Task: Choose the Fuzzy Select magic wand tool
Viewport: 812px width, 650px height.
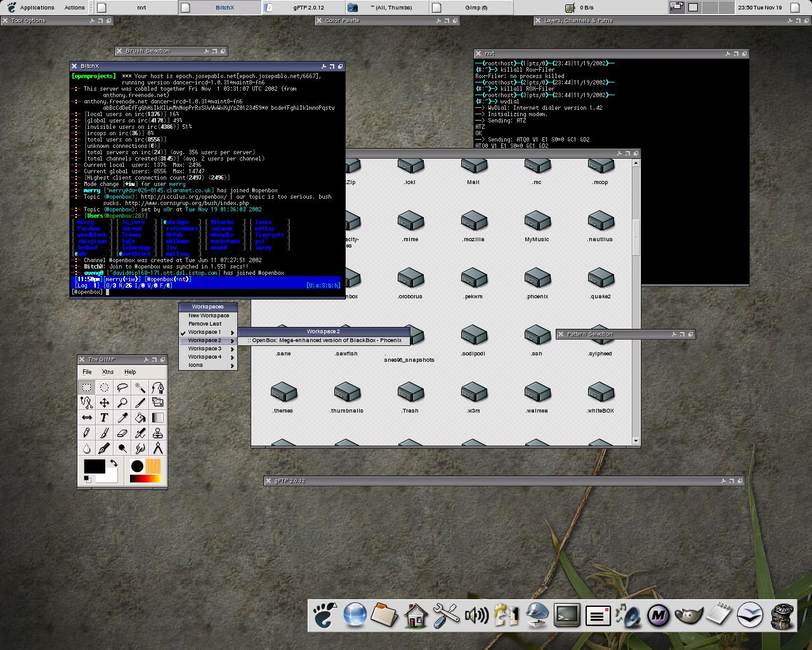Action: tap(140, 387)
